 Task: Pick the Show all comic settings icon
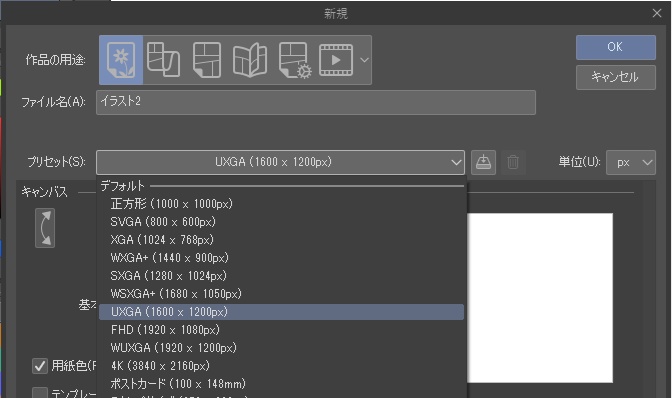pyautogui.click(x=294, y=60)
